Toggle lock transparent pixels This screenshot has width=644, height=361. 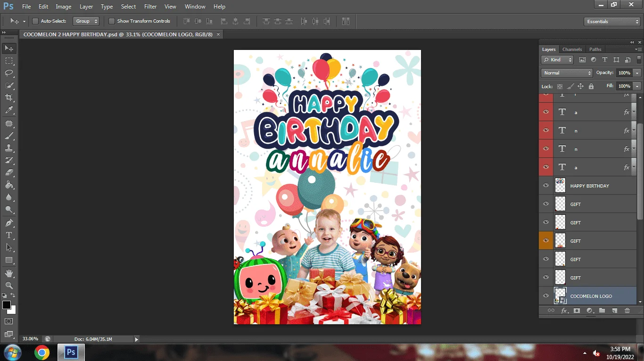(x=560, y=86)
